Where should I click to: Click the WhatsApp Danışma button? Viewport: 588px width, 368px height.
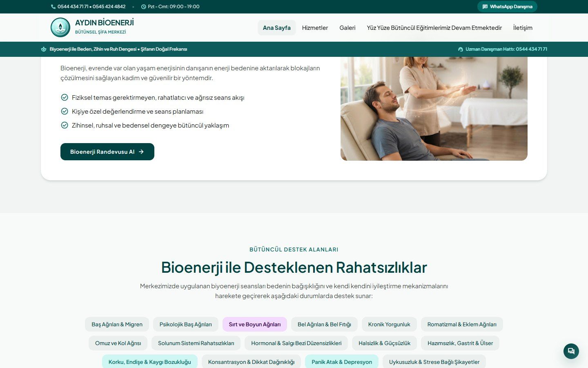507,7
